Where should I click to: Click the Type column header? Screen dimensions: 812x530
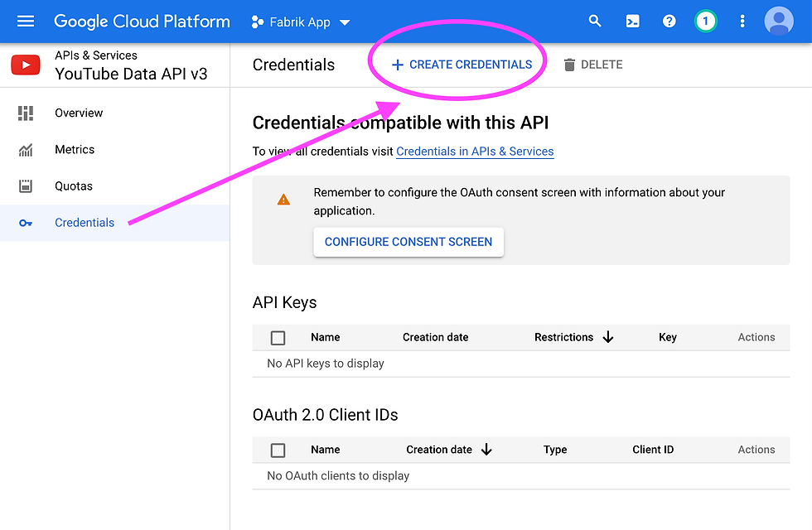tap(555, 450)
